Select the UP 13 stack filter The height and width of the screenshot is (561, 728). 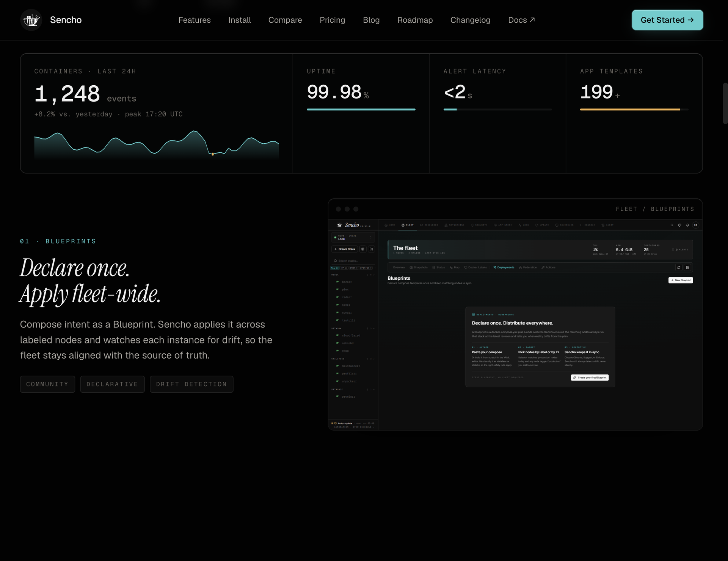pyautogui.click(x=344, y=268)
